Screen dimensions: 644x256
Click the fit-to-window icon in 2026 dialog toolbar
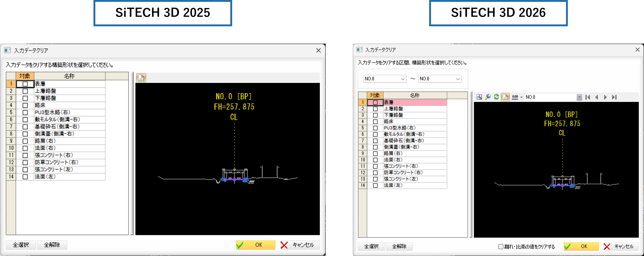[479, 97]
